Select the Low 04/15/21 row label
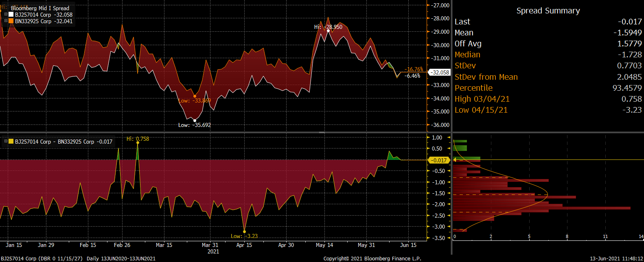This screenshot has width=644, height=262. point(481,110)
